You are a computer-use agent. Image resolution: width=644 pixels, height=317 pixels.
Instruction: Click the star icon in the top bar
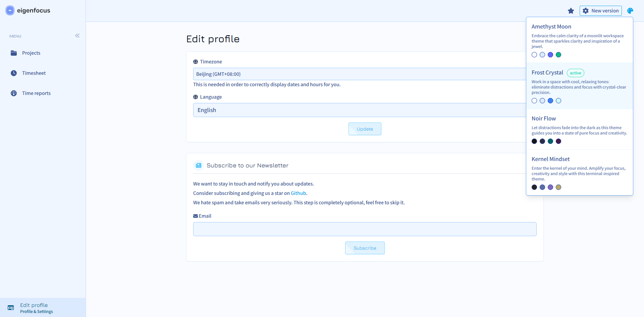point(571,11)
